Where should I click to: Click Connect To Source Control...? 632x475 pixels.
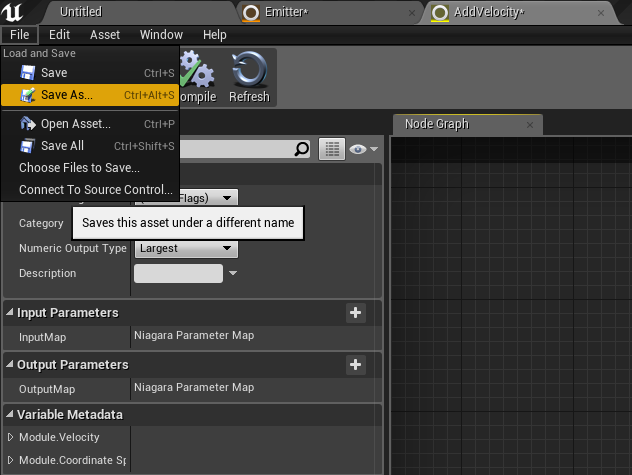[90, 190]
